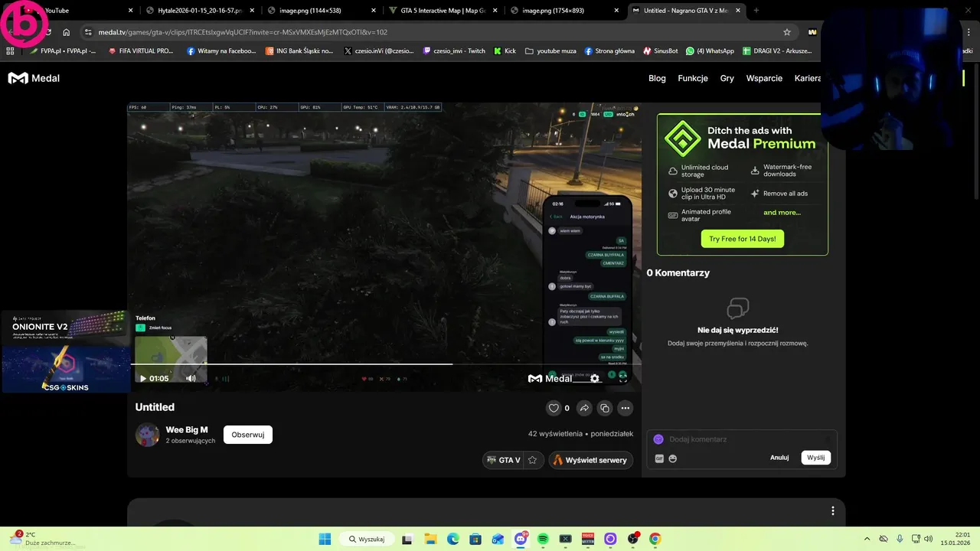Screen dimensions: 980x551
Task: Click the Anuluj comment button
Action: (x=779, y=458)
